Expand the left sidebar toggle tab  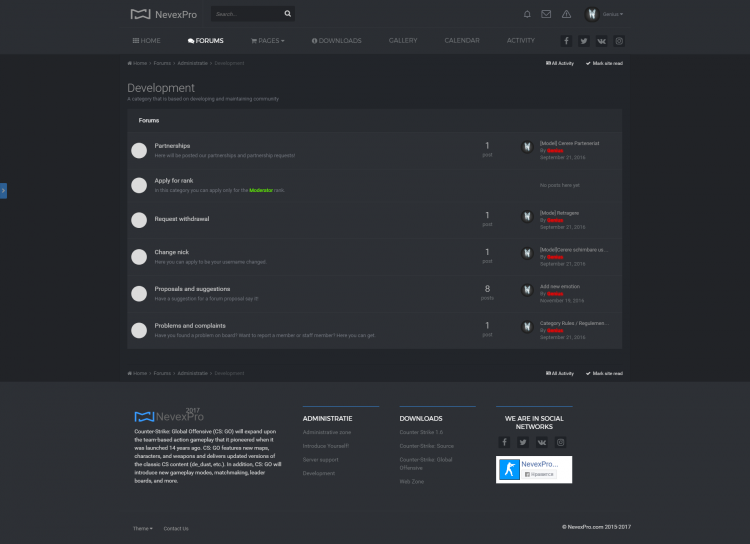(x=3, y=190)
